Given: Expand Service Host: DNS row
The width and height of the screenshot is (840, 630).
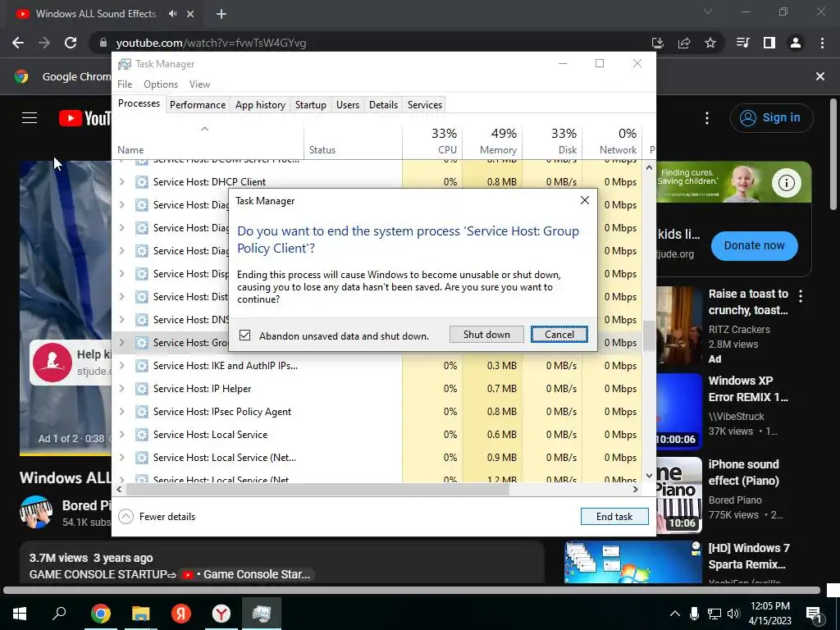Looking at the screenshot, I should point(122,319).
